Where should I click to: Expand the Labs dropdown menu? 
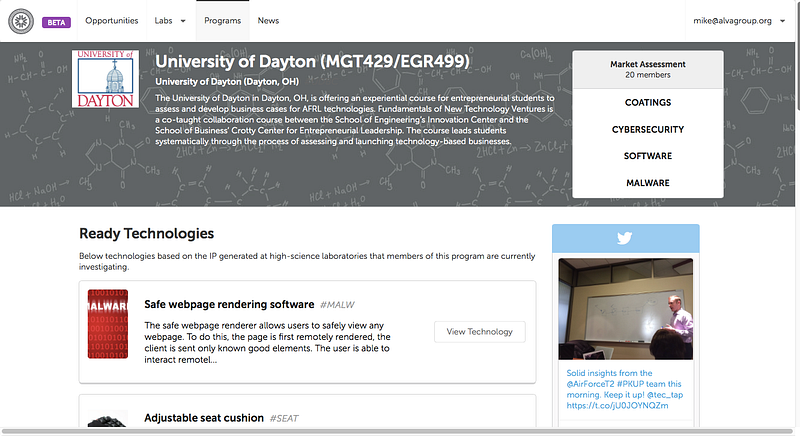pyautogui.click(x=170, y=21)
